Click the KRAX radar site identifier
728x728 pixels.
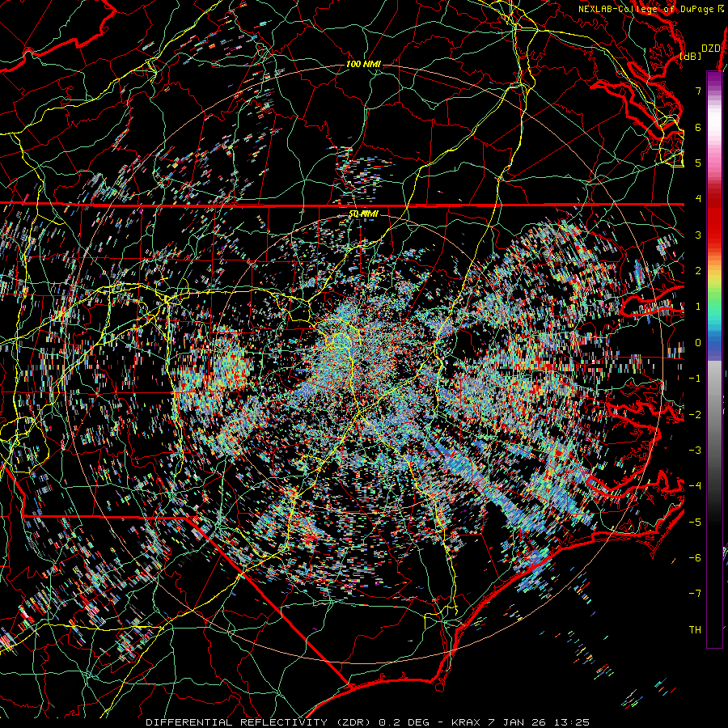tap(467, 722)
